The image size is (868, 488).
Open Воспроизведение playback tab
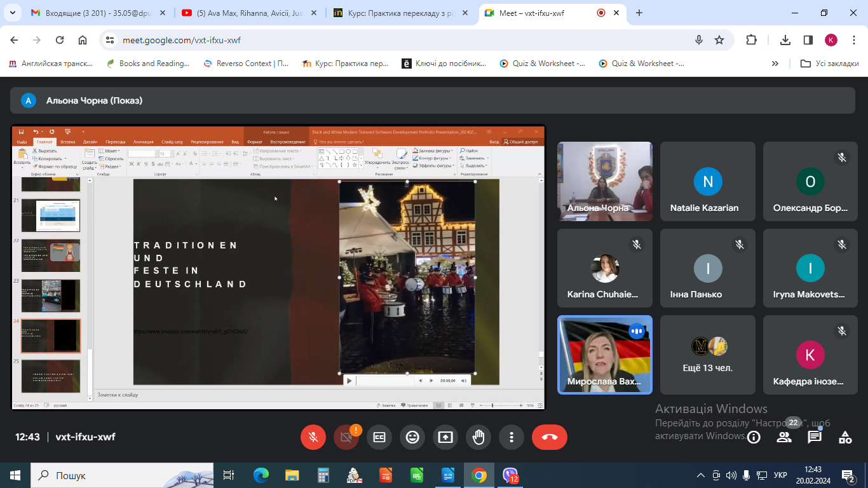coord(288,142)
